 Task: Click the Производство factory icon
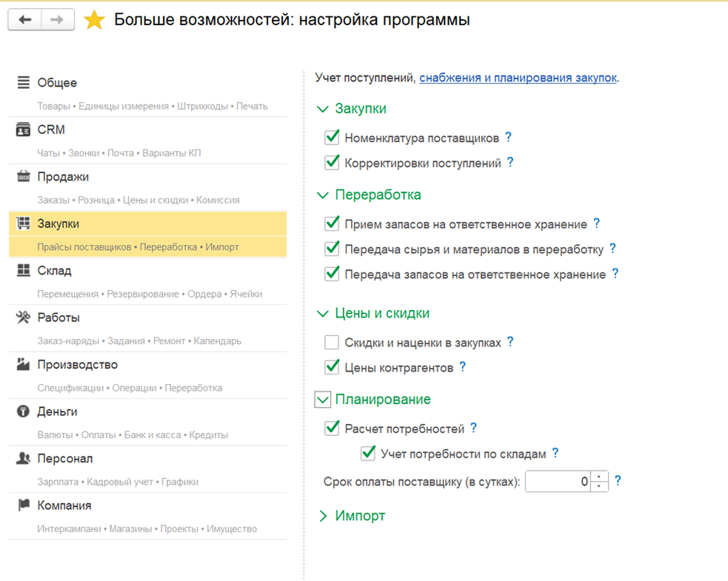pyautogui.click(x=23, y=364)
